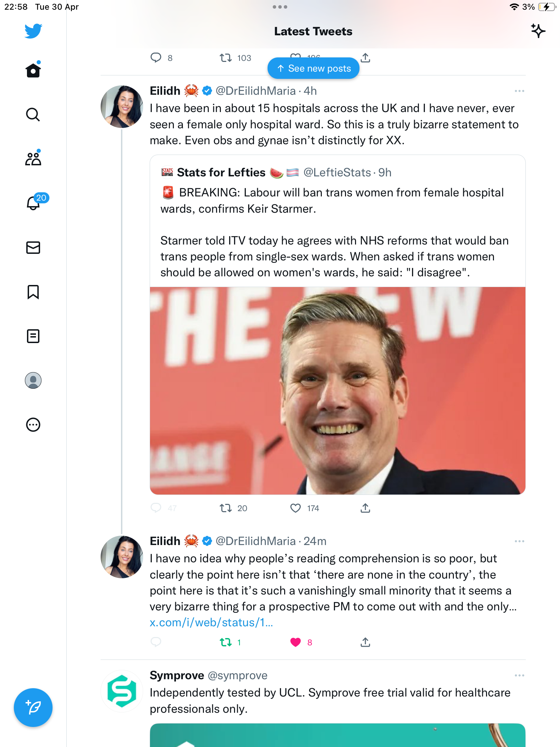Switch timeline with the sparkle icon
This screenshot has width=560, height=747.
tap(538, 31)
